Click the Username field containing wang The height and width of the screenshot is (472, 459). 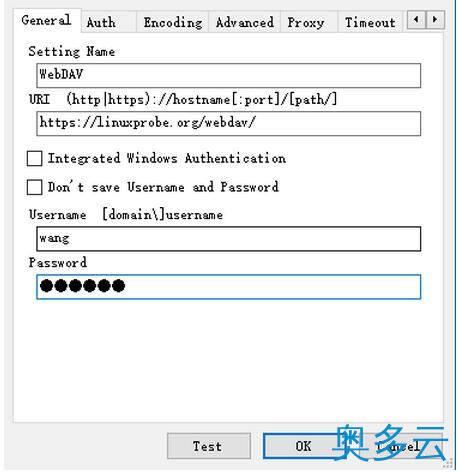pos(229,239)
